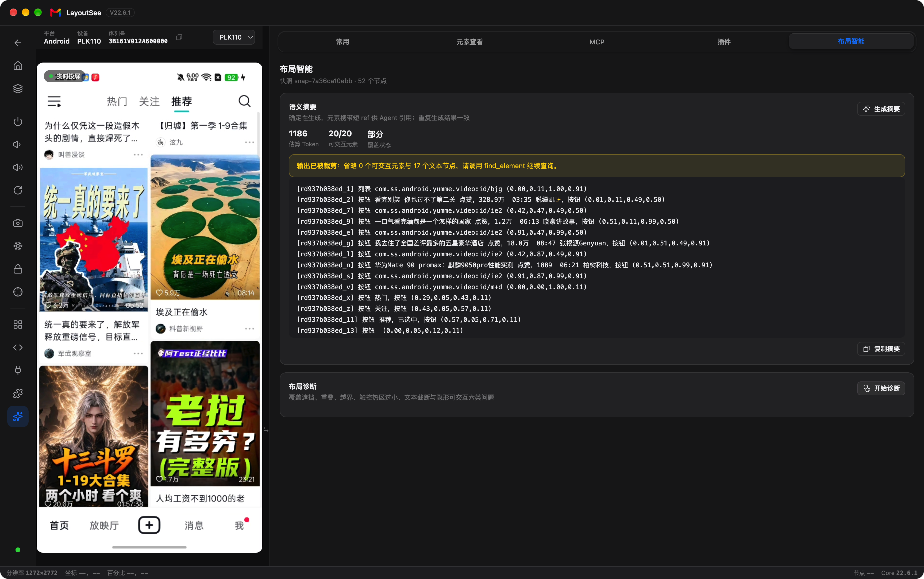Tap 首页 in the phone bottom bar
The width and height of the screenshot is (924, 579).
(x=59, y=525)
